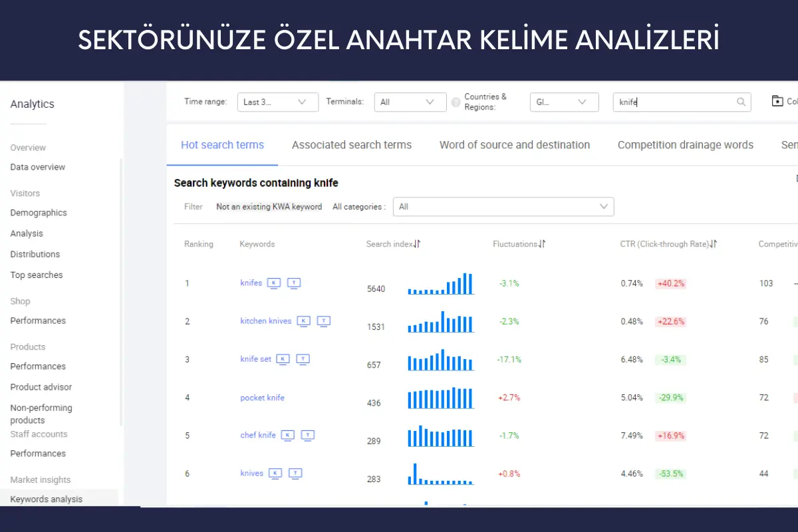This screenshot has width=798, height=532.
Task: Sort by CTR Click-through Rate arrows
Action: coord(714,244)
